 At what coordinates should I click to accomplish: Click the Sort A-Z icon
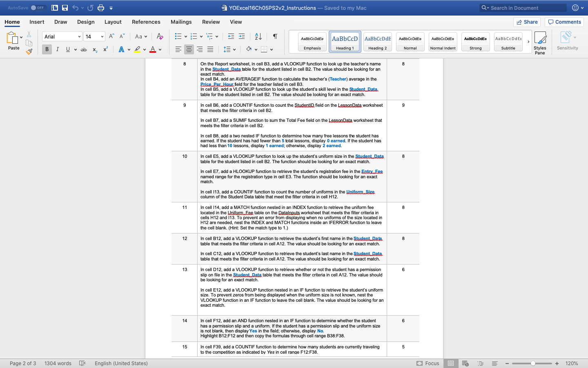[258, 37]
